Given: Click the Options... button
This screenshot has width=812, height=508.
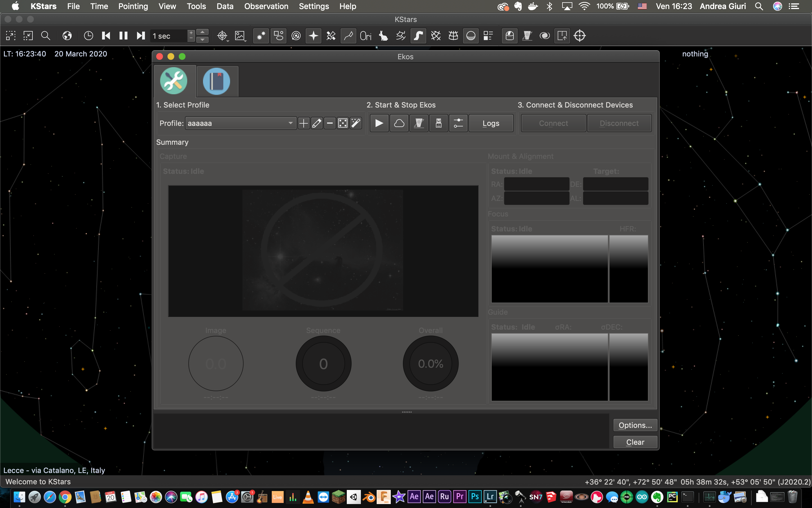Looking at the screenshot, I should 635,425.
